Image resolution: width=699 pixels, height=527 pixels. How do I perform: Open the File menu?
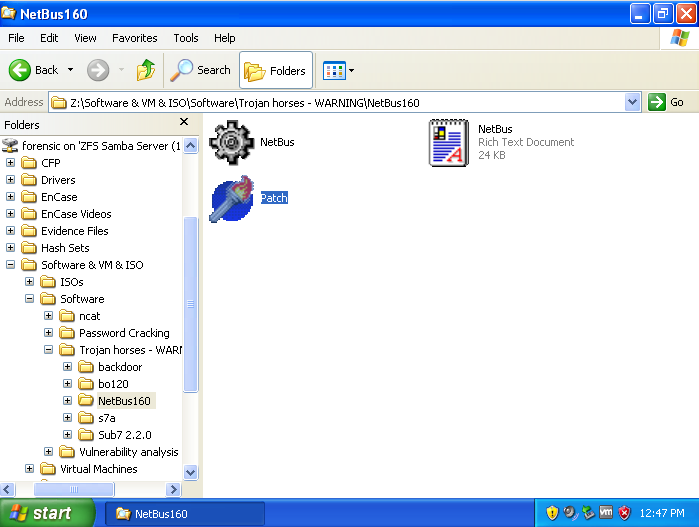coord(16,38)
